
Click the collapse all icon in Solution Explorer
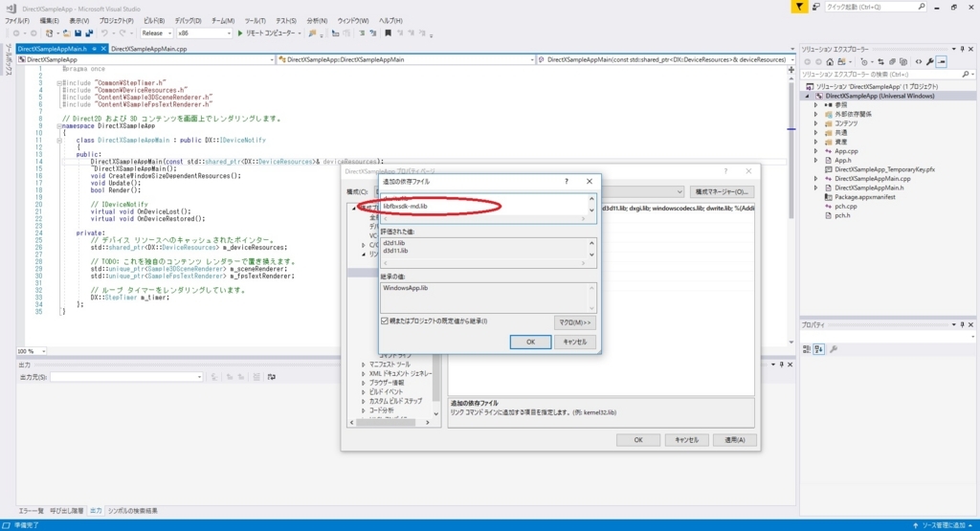coord(892,62)
